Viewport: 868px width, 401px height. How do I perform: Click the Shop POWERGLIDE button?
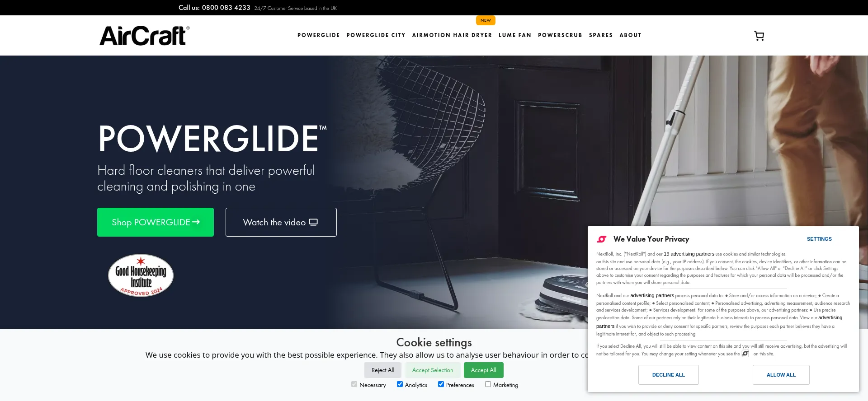click(x=156, y=222)
